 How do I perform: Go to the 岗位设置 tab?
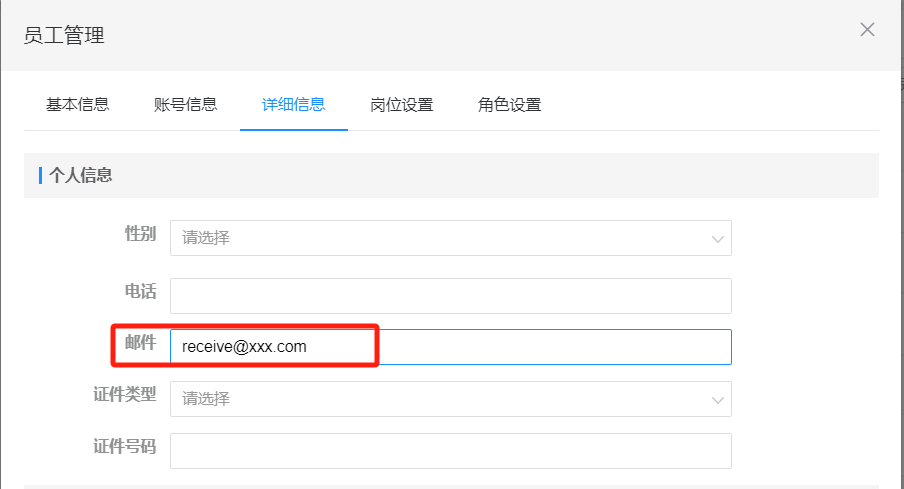coord(401,104)
